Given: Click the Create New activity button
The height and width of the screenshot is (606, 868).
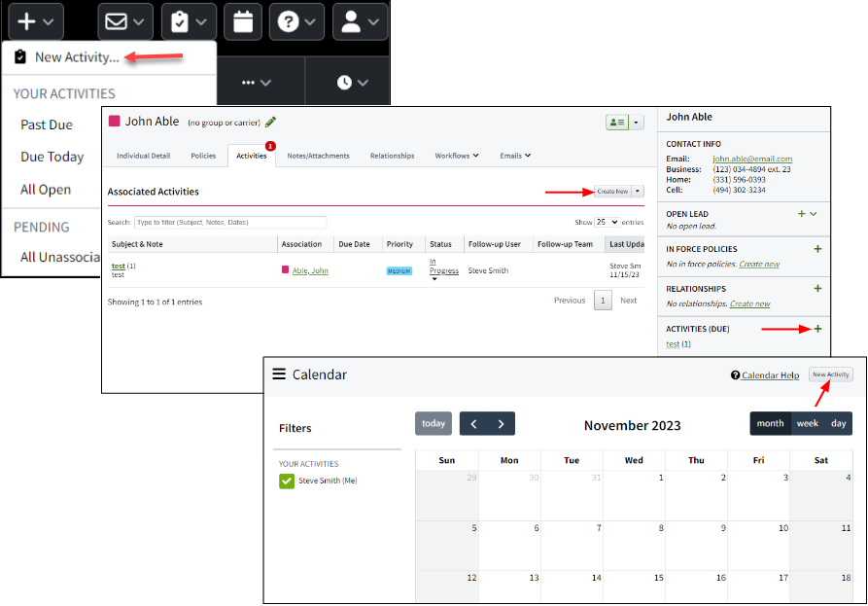Looking at the screenshot, I should click(612, 191).
